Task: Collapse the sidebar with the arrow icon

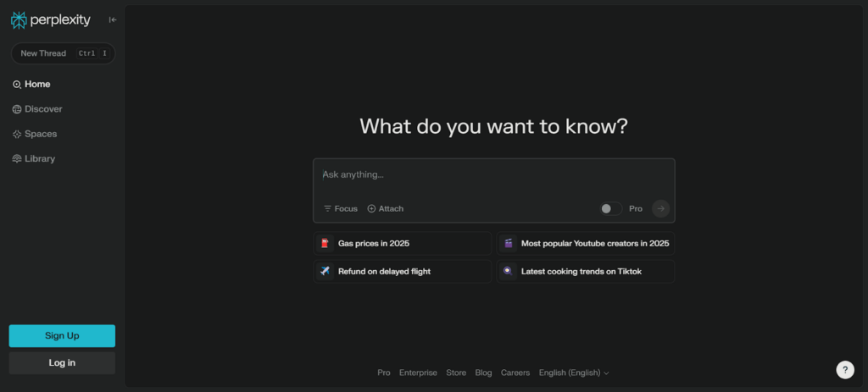Action: [113, 20]
